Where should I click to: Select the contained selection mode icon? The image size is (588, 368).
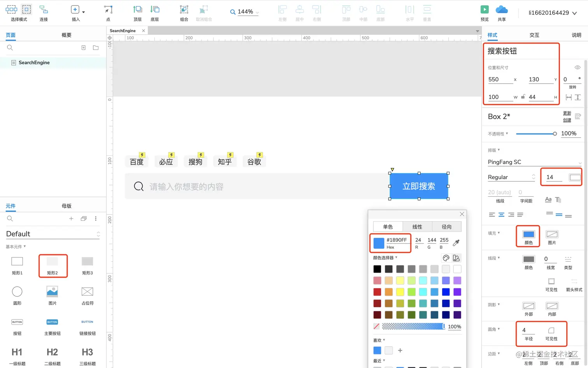pyautogui.click(x=26, y=9)
